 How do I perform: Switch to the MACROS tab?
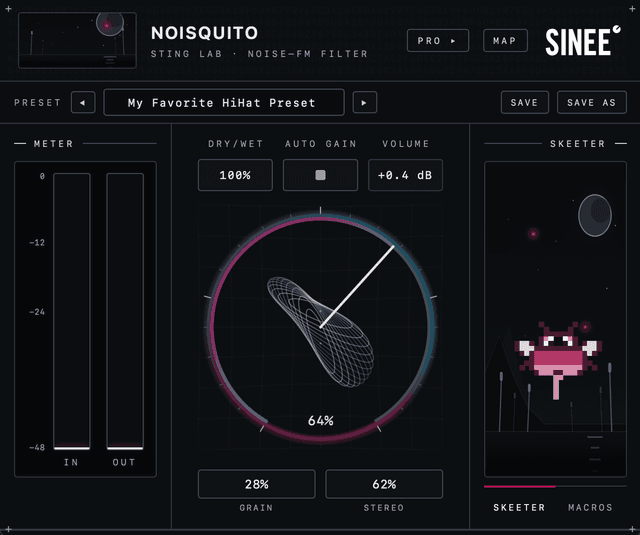coord(590,507)
